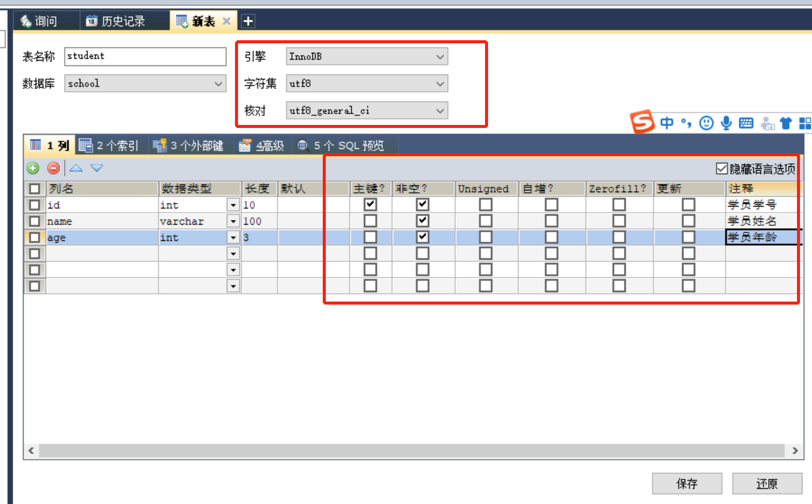Enable Unsigned for age row
This screenshot has height=504, width=812.
coord(486,237)
